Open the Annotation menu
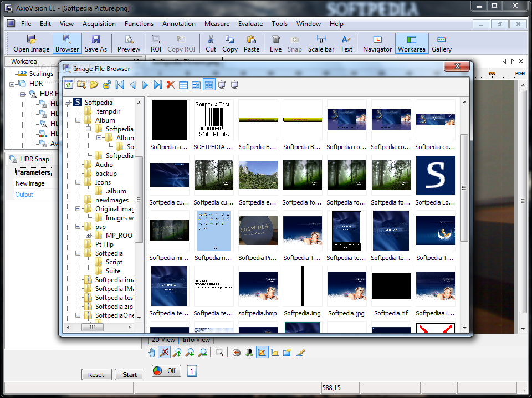The image size is (532, 398). pyautogui.click(x=179, y=24)
